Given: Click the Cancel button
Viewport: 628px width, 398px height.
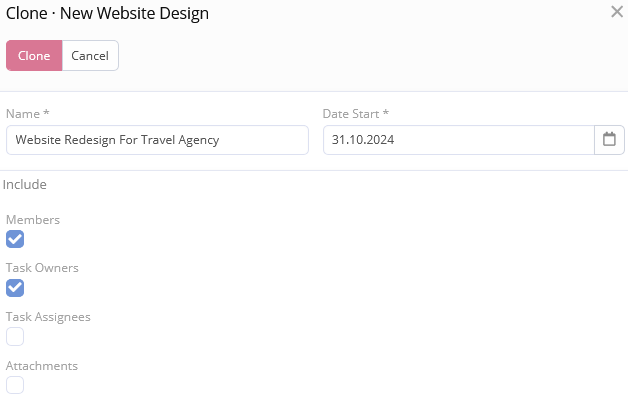Looking at the screenshot, I should point(90,56).
